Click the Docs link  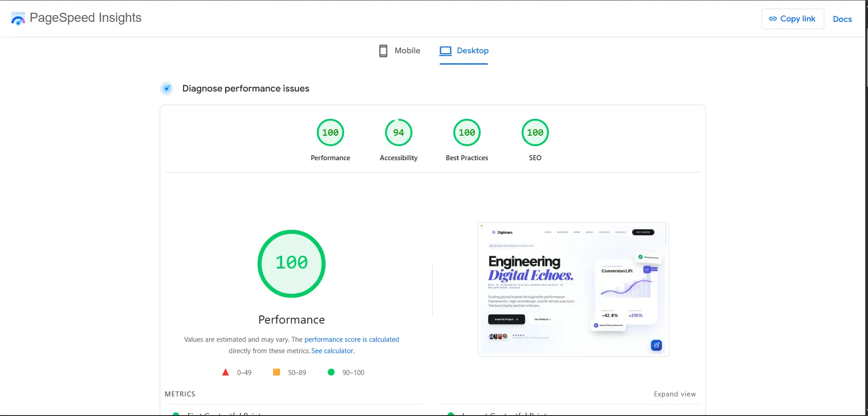coord(842,19)
